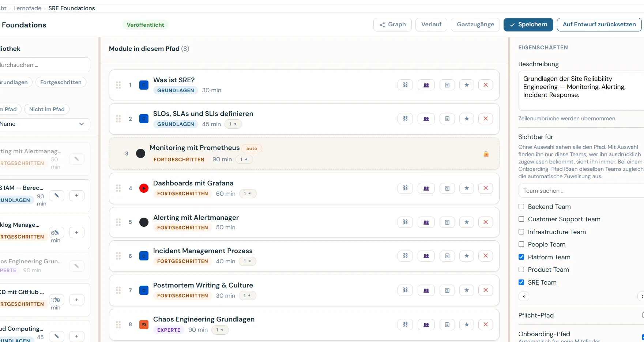Filter library by Fortgeschritten chip
644x342 pixels.
[61, 82]
